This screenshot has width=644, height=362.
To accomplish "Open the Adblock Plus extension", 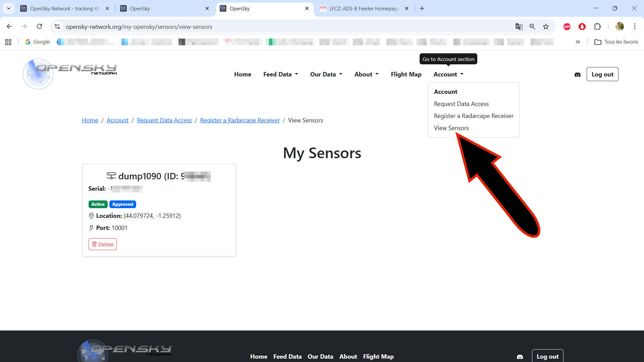I will pos(567,26).
